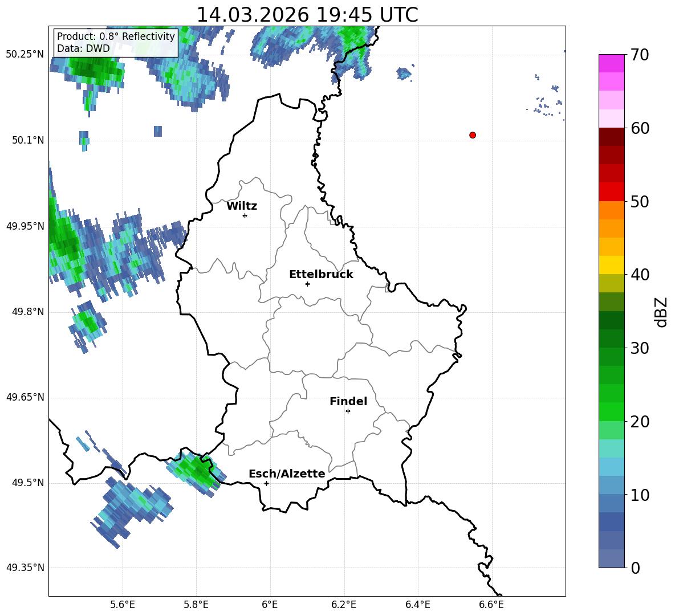Click the 49.35°N latitude label
675x616 pixels.
[25, 568]
